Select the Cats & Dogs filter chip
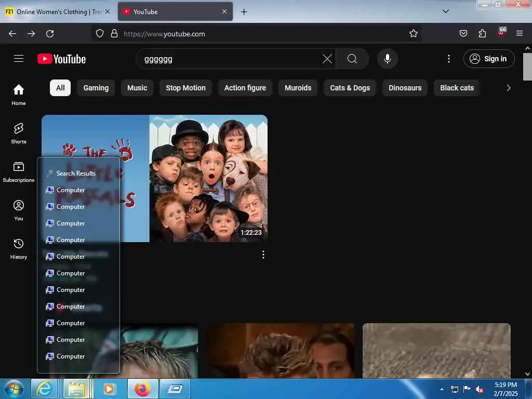 (x=350, y=88)
